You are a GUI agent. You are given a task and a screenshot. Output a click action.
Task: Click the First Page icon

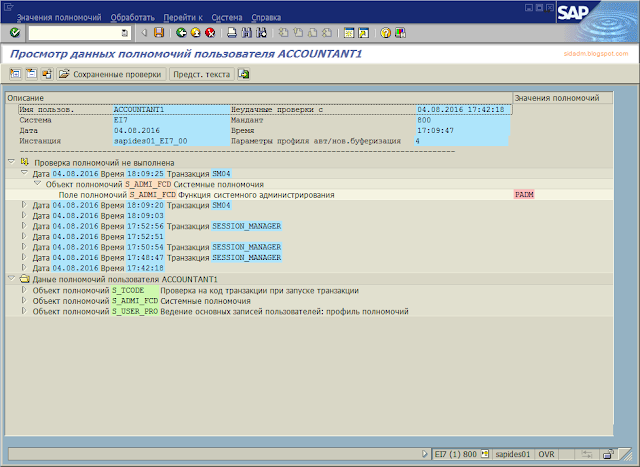(x=283, y=33)
